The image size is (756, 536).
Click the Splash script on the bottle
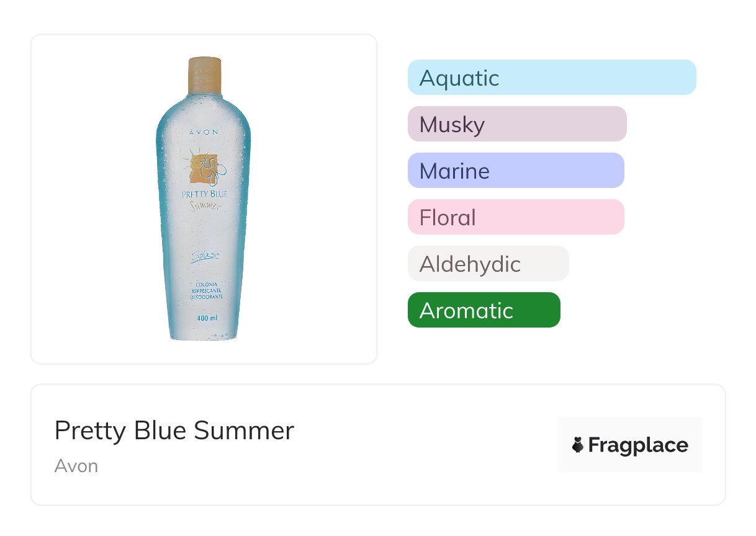click(x=204, y=257)
